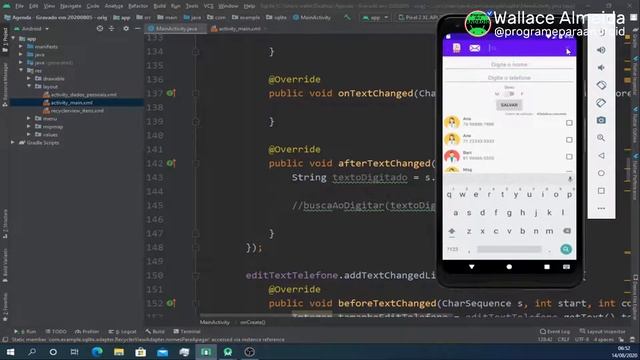Check the box for the Bart contact
Image resolution: width=640 pixels, height=360 pixels.
(x=569, y=157)
